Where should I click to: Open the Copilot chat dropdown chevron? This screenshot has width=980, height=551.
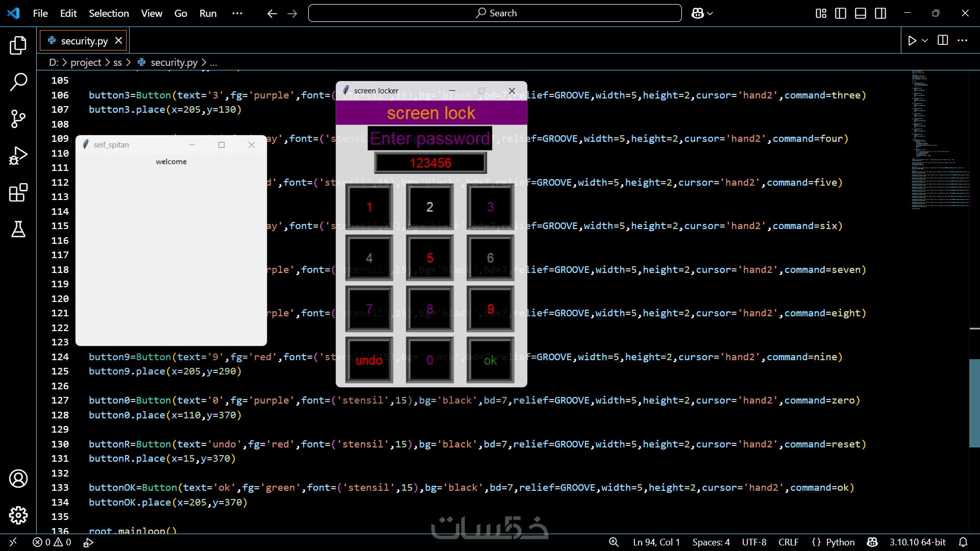point(710,13)
